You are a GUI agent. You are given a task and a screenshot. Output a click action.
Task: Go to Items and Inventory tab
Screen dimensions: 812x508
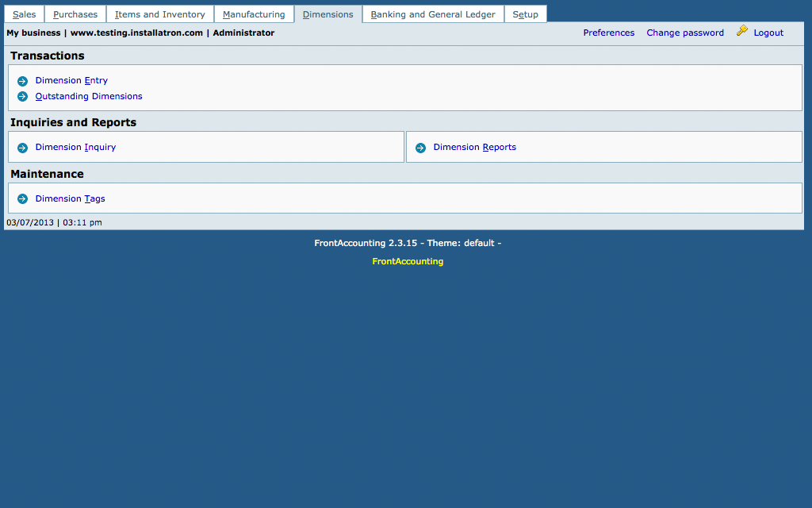coord(160,14)
